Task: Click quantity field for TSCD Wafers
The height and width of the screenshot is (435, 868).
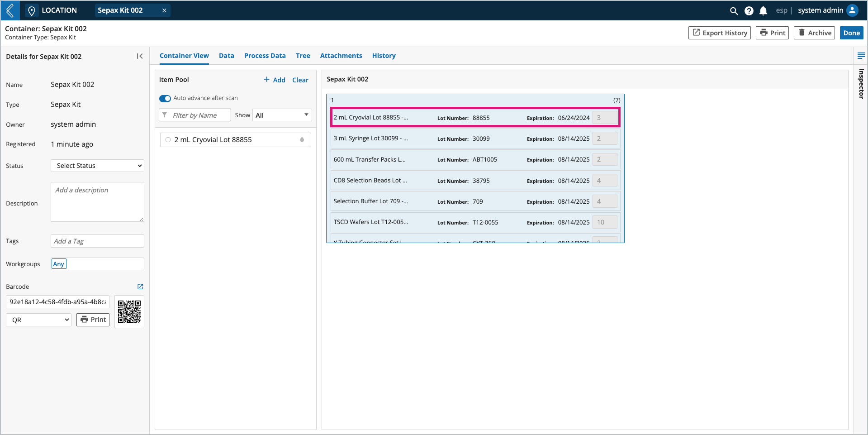Action: 605,222
